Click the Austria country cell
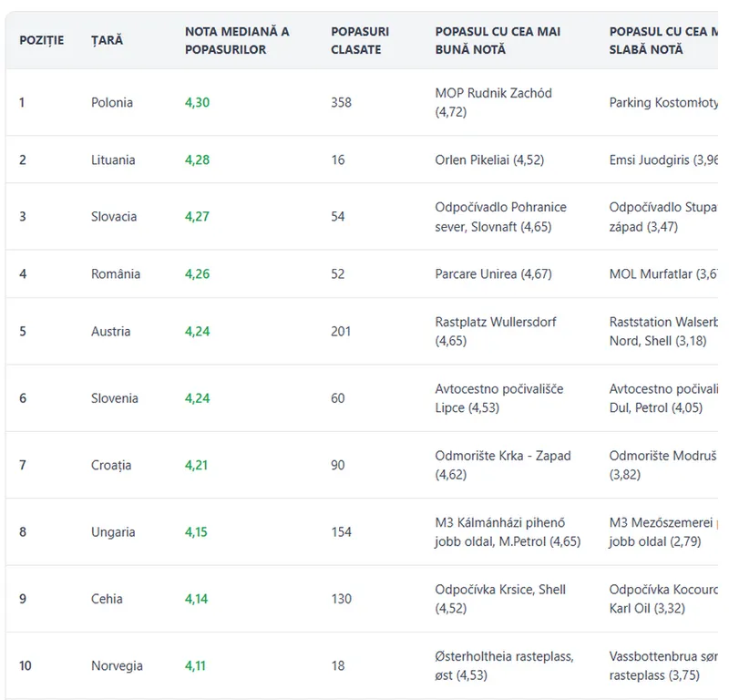729x700 pixels. click(110, 332)
